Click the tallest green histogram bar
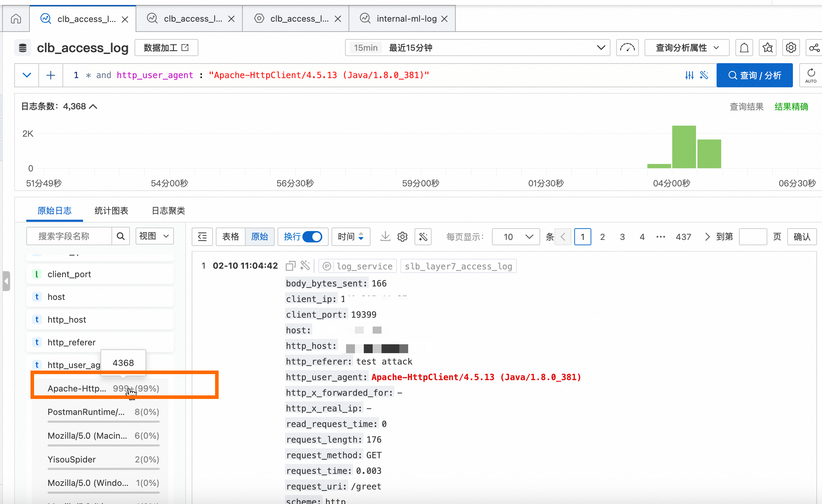The width and height of the screenshot is (822, 504). coord(684,147)
